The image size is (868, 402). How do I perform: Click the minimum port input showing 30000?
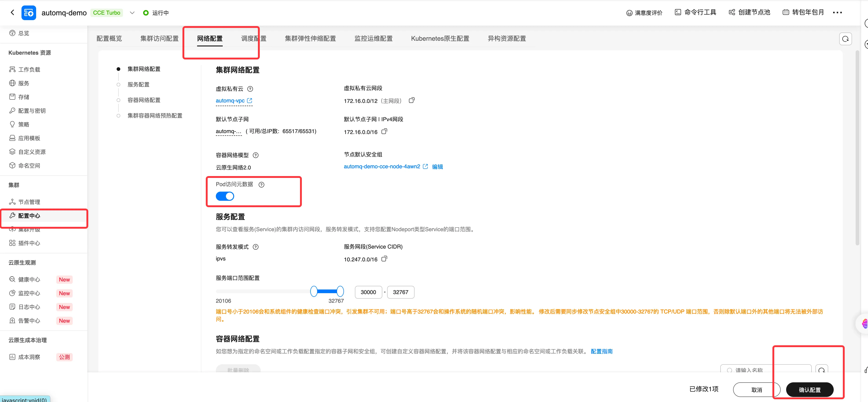click(x=368, y=292)
